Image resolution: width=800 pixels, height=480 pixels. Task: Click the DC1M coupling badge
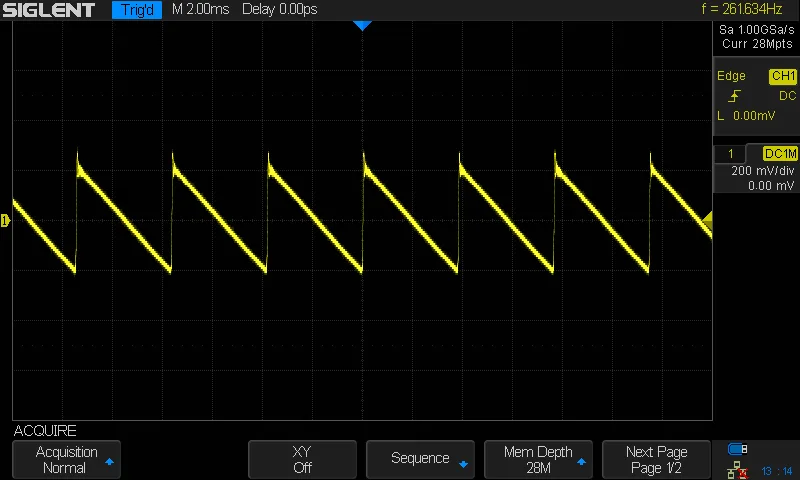[780, 154]
